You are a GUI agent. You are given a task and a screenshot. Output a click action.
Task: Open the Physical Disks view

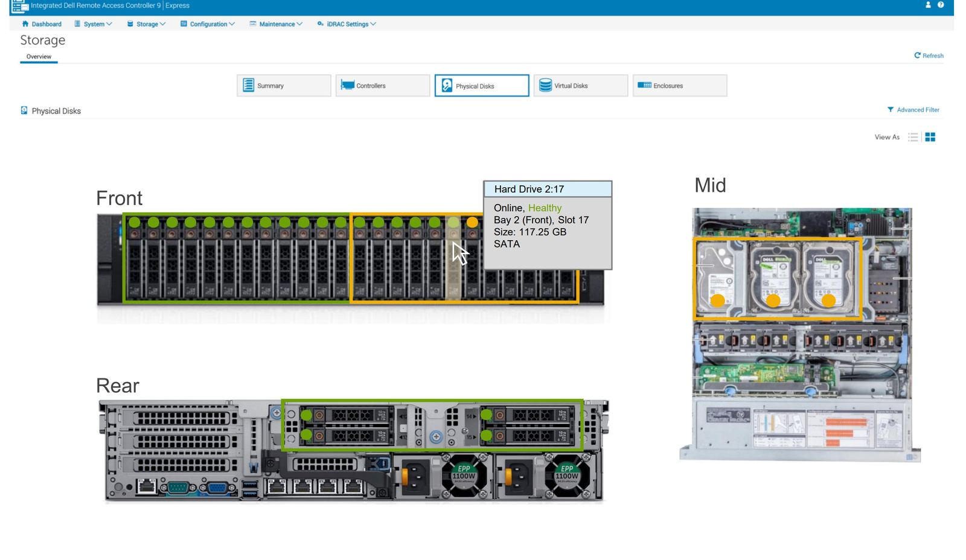(481, 85)
